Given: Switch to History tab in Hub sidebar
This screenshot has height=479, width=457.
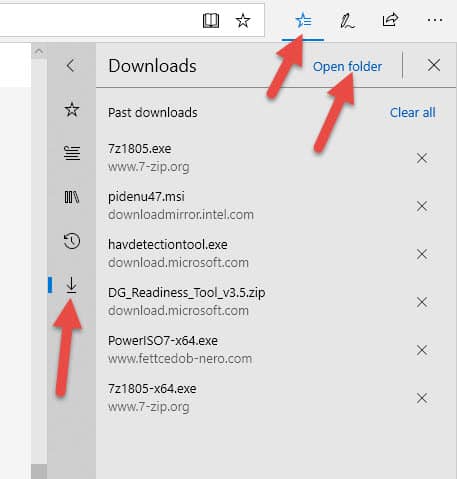Looking at the screenshot, I should (x=72, y=241).
